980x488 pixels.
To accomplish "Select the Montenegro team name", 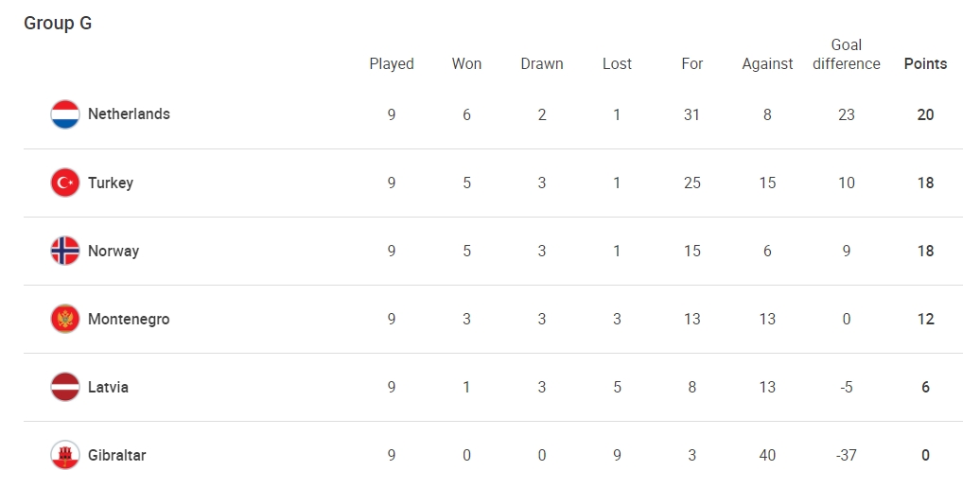I will (129, 319).
